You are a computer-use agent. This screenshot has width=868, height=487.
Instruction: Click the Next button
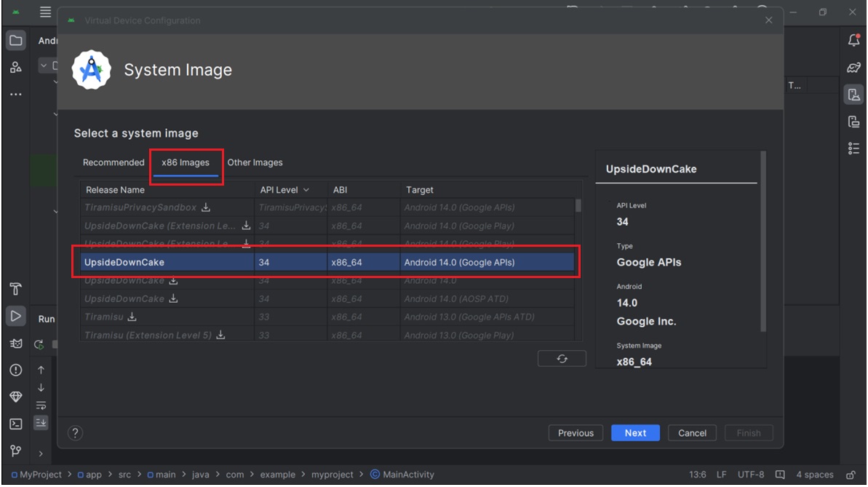(635, 433)
